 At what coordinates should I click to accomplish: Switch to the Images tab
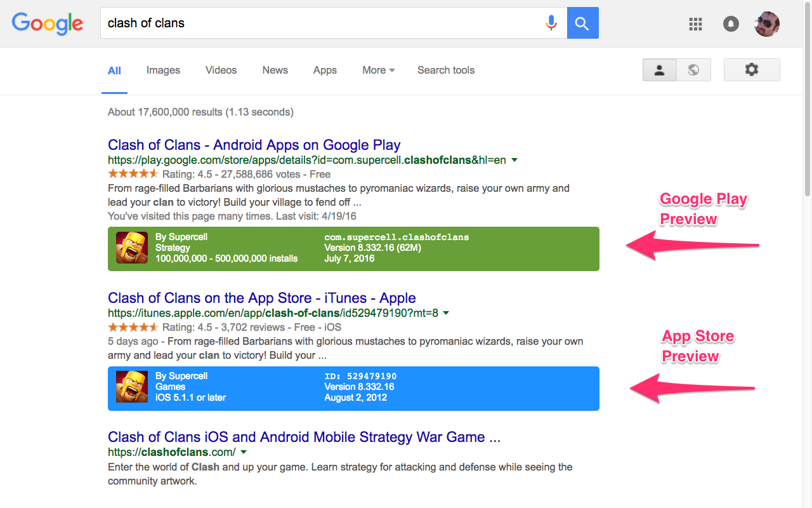click(x=162, y=70)
